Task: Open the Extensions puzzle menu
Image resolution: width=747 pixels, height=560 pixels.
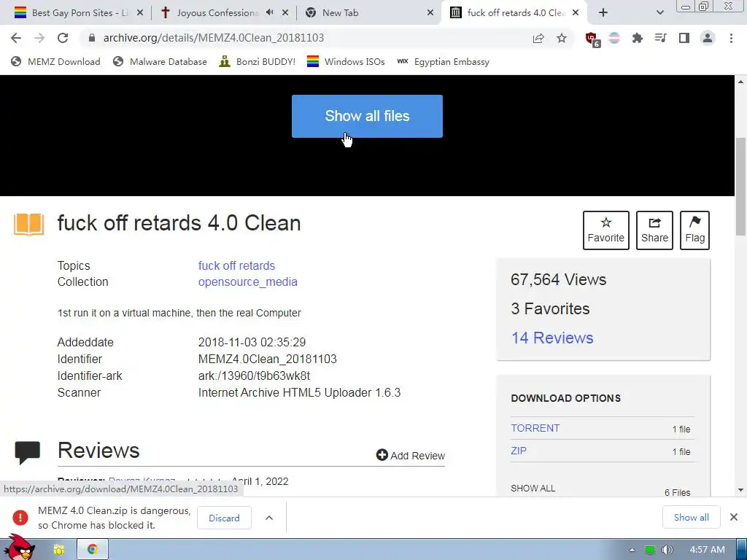Action: pyautogui.click(x=638, y=38)
